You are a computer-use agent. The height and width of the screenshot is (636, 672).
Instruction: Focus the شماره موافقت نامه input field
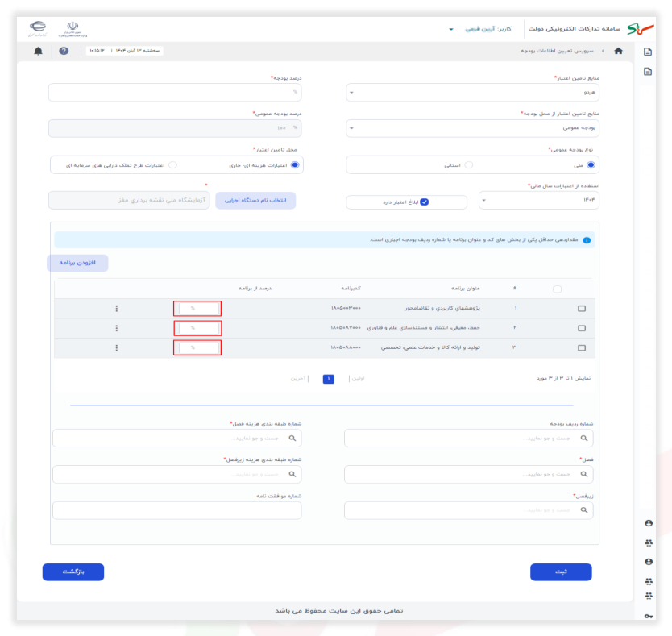[177, 510]
